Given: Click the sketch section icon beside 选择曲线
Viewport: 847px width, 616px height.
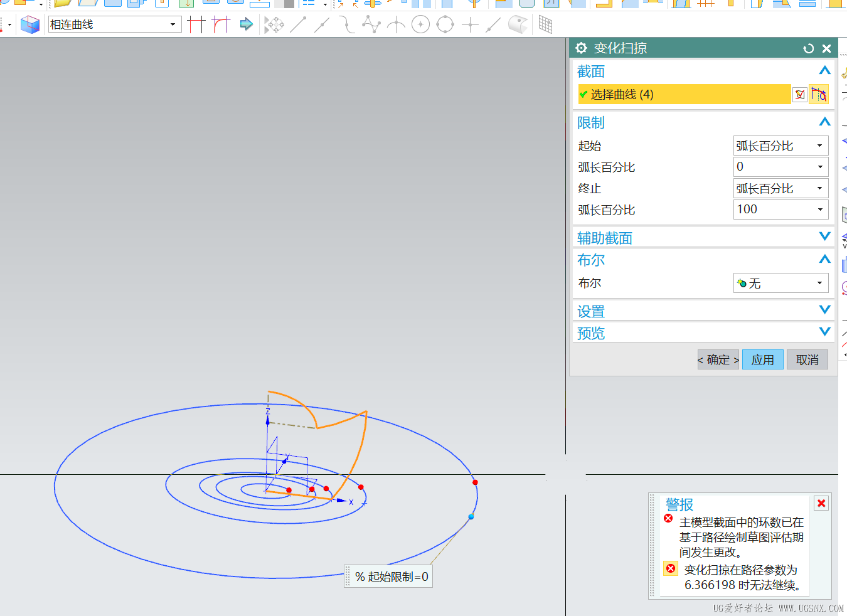Looking at the screenshot, I should pos(818,95).
